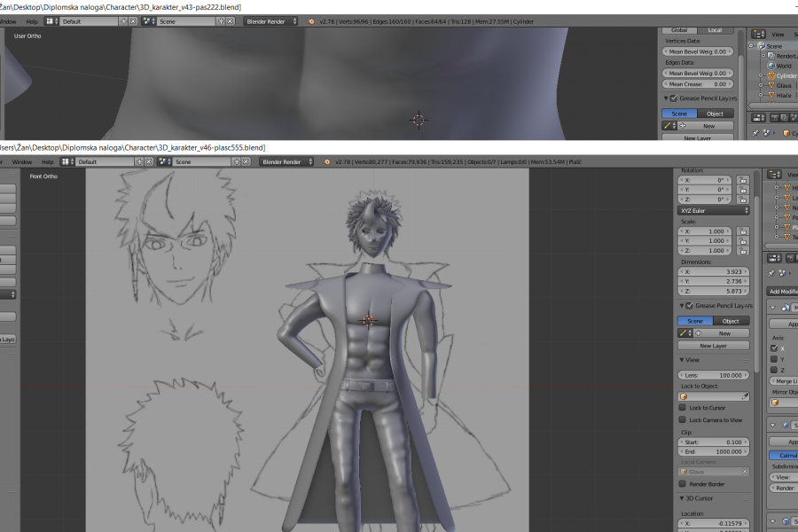This screenshot has height=532, width=798.
Task: Open the Blender Render engine dropdown in the top window
Action: click(270, 21)
